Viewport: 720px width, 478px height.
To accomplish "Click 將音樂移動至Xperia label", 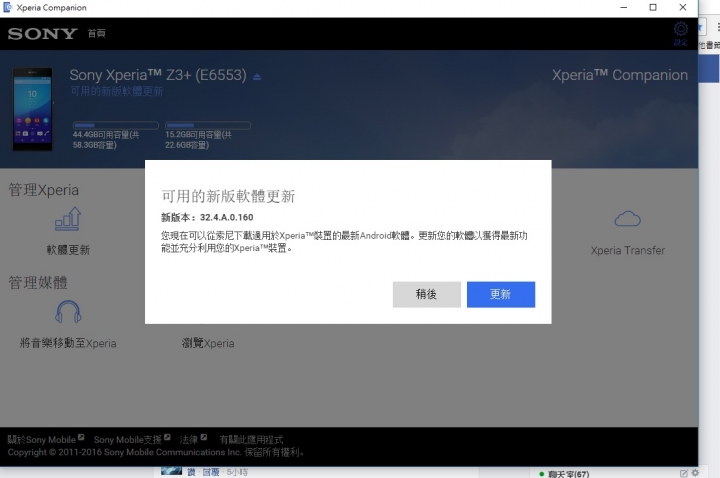I will tap(68, 343).
